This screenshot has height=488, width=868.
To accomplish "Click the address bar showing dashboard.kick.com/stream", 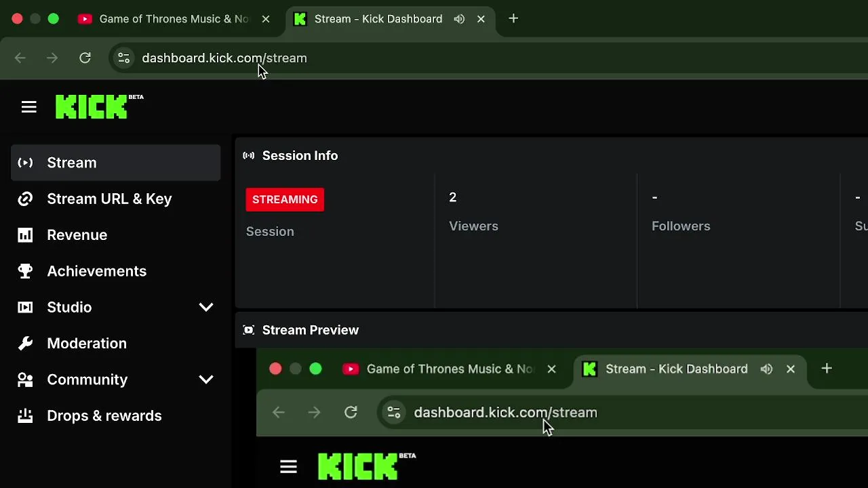I will click(x=488, y=58).
